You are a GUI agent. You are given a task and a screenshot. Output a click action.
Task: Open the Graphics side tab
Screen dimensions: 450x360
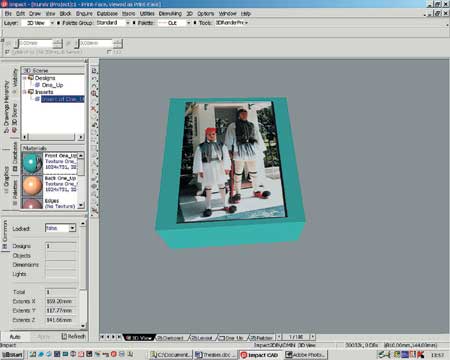6,180
